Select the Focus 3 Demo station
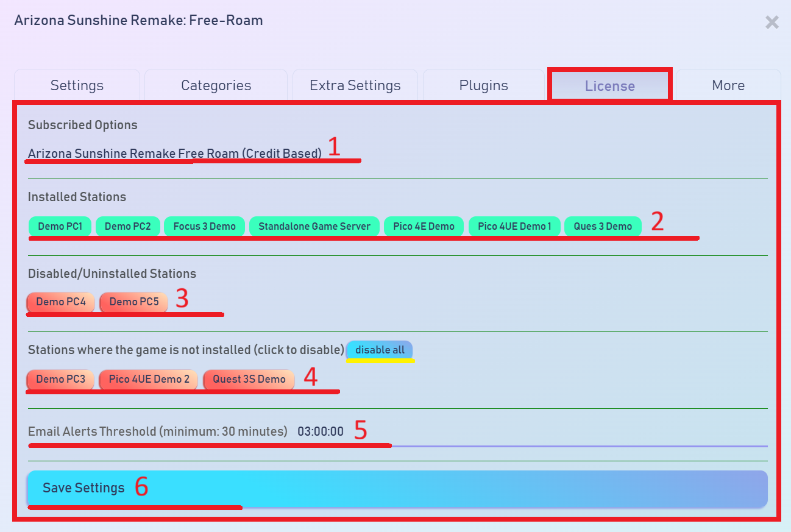Image resolution: width=791 pixels, height=532 pixels. pyautogui.click(x=205, y=226)
